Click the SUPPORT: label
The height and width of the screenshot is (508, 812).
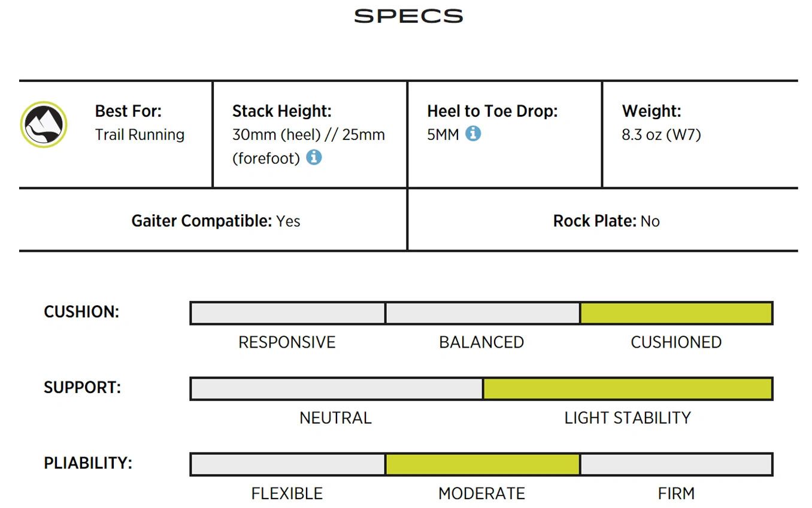(x=82, y=387)
